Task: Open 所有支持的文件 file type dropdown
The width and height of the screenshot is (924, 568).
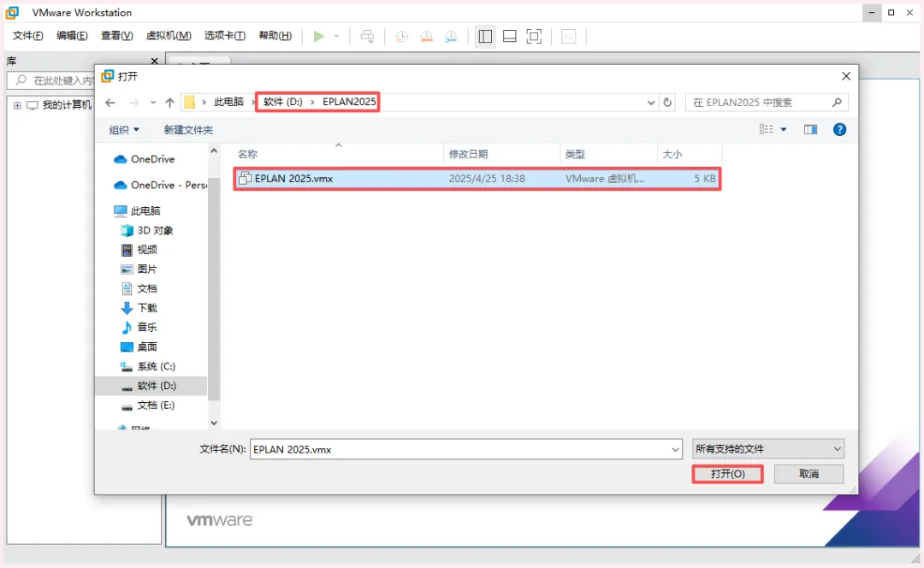Action: [768, 449]
